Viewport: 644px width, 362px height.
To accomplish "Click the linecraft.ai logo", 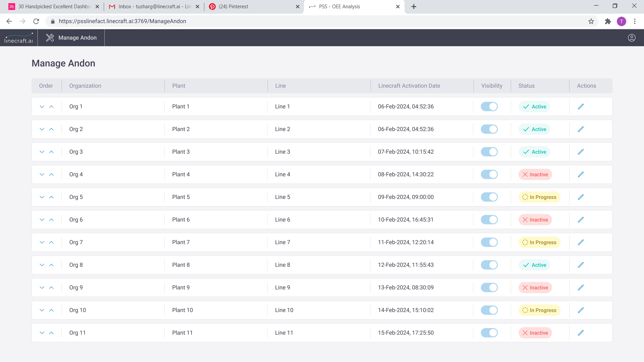I will [19, 38].
